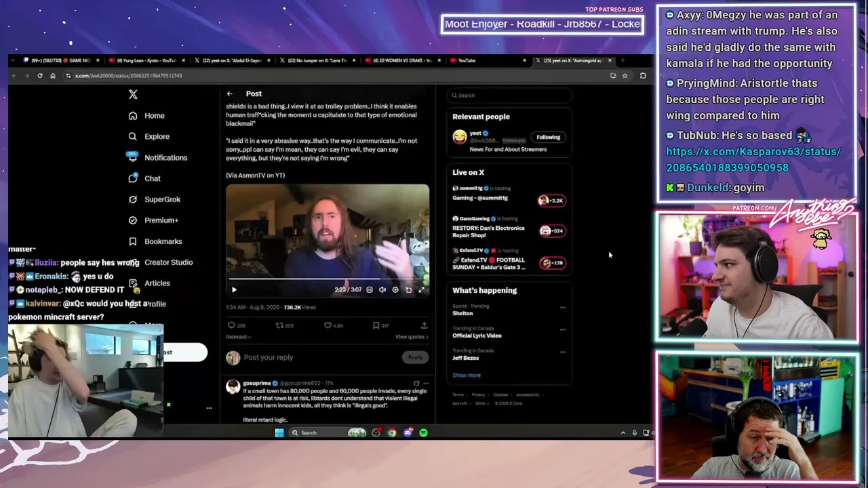Screen dimensions: 868x488
Task: Click the Following button for yeet
Action: tap(548, 137)
